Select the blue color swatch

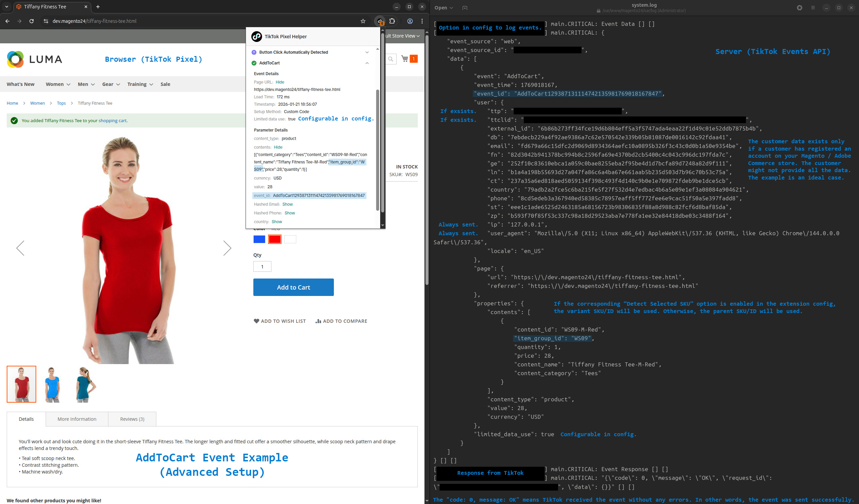(x=259, y=239)
